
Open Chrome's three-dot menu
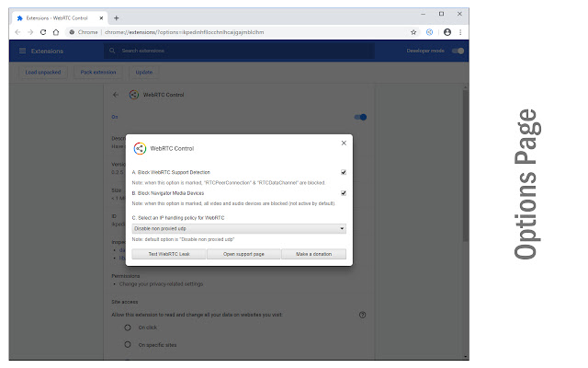point(460,31)
